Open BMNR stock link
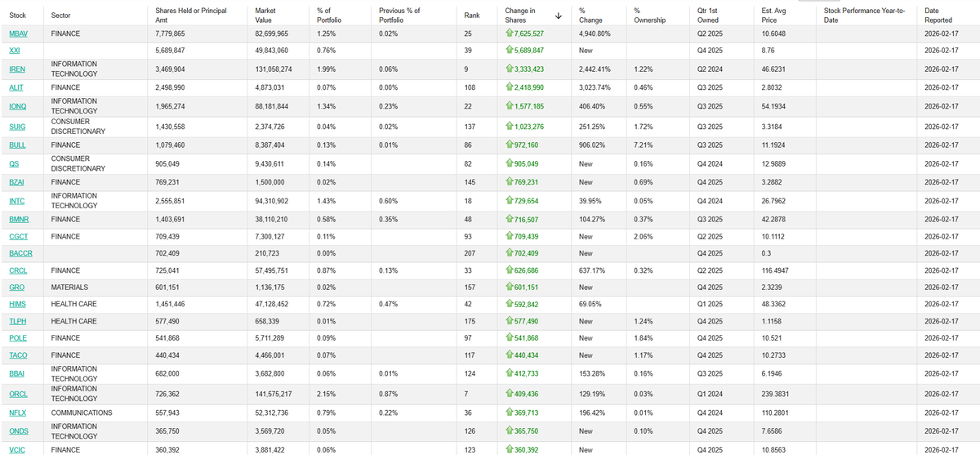This screenshot has height=455, width=980. point(19,220)
